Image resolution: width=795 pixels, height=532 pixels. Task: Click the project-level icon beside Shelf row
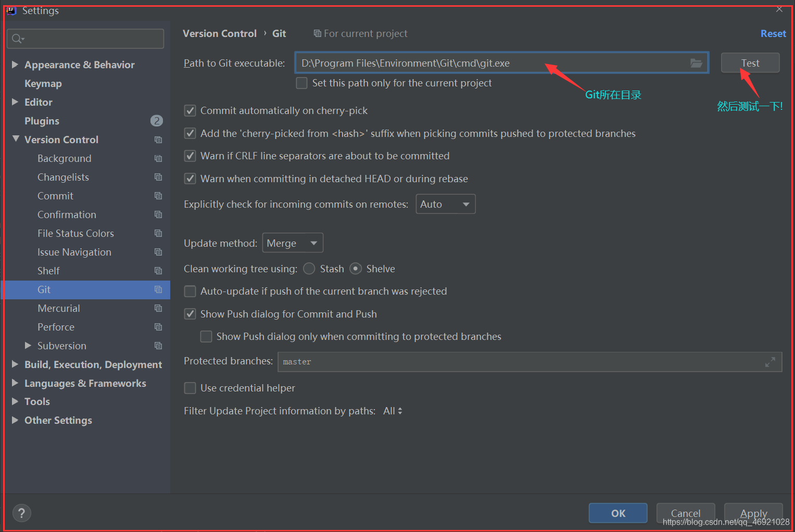(158, 271)
